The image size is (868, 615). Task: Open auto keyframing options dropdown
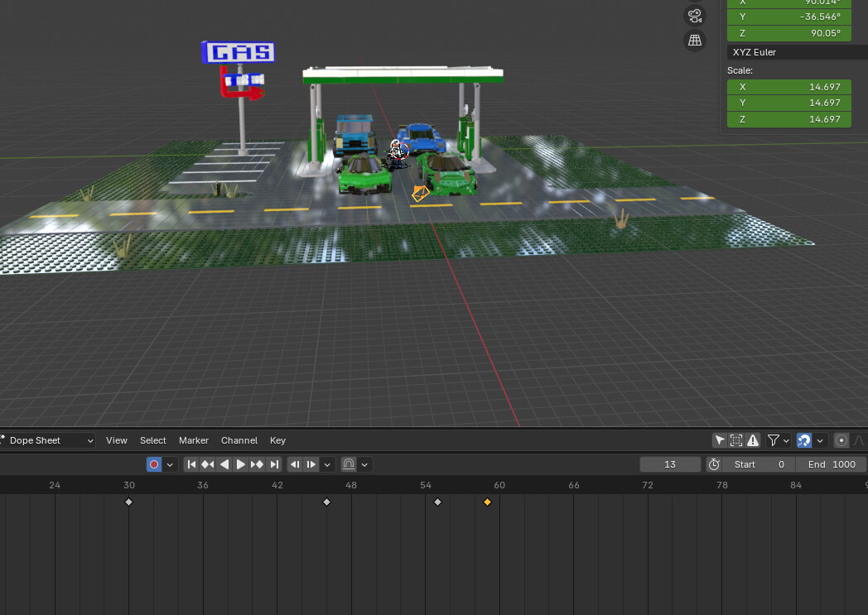tap(170, 464)
